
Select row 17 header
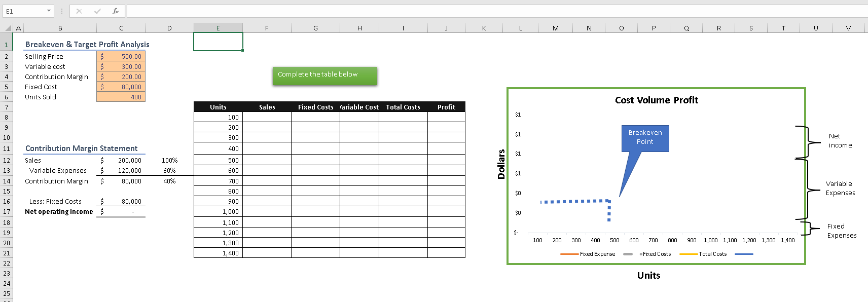7,212
